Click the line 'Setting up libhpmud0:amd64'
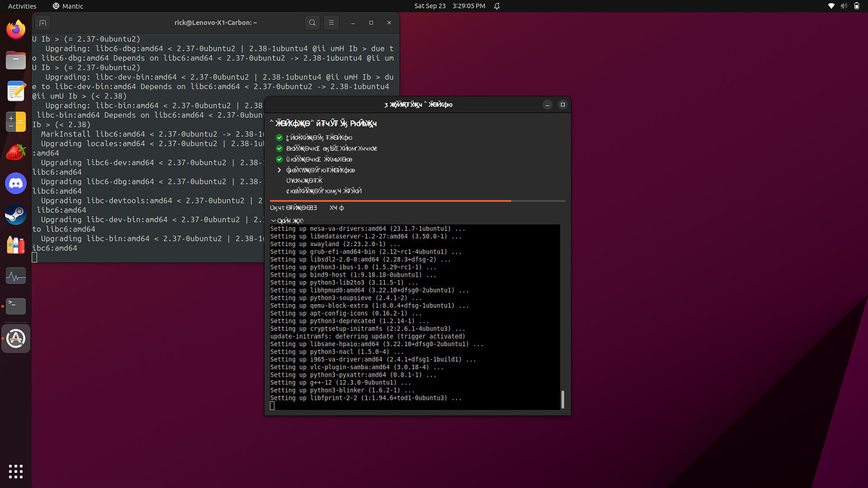This screenshot has width=868, height=488. point(370,290)
